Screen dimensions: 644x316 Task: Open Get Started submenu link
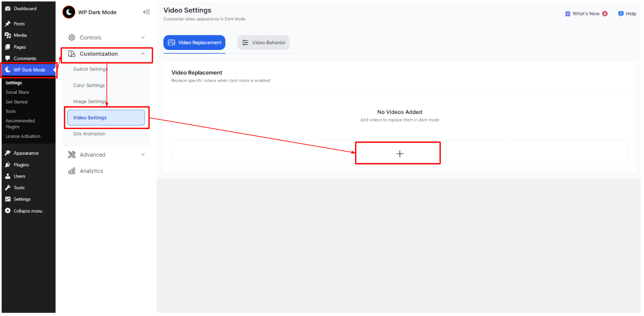[16, 102]
